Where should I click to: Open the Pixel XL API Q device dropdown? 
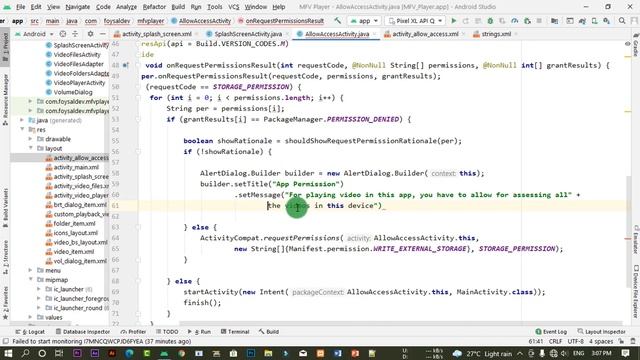(x=416, y=20)
